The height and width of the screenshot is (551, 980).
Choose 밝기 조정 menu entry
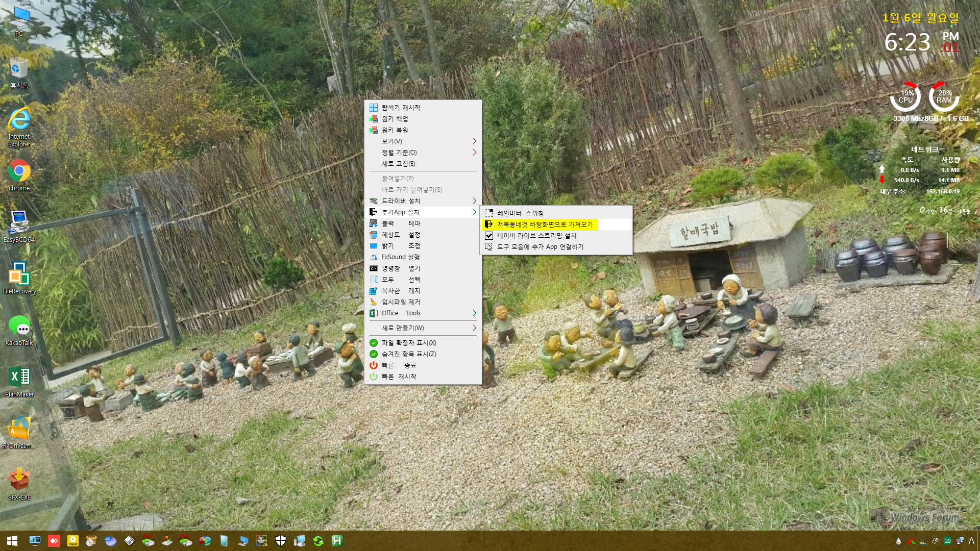tap(423, 246)
